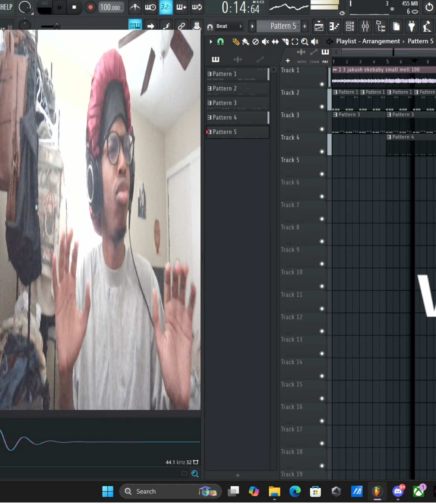Viewport: 436px width, 504px height.
Task: Mute Track 1 with its dot switch
Action: coord(322,84)
